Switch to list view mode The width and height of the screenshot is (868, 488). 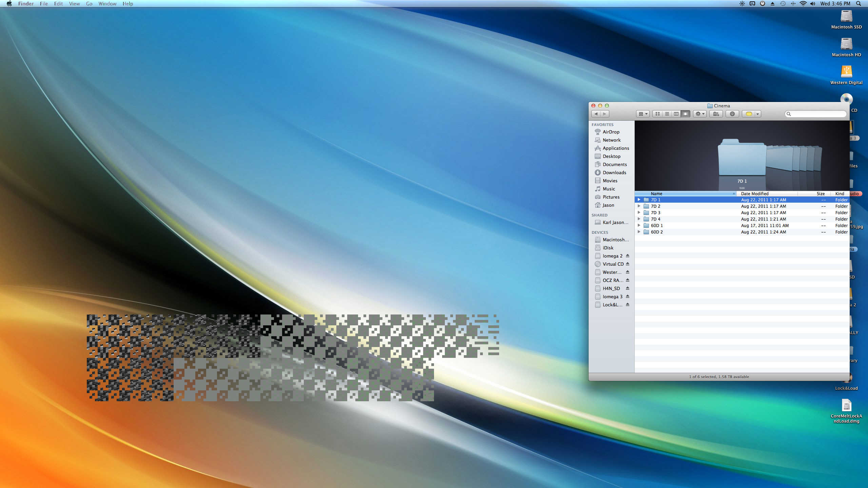click(667, 114)
